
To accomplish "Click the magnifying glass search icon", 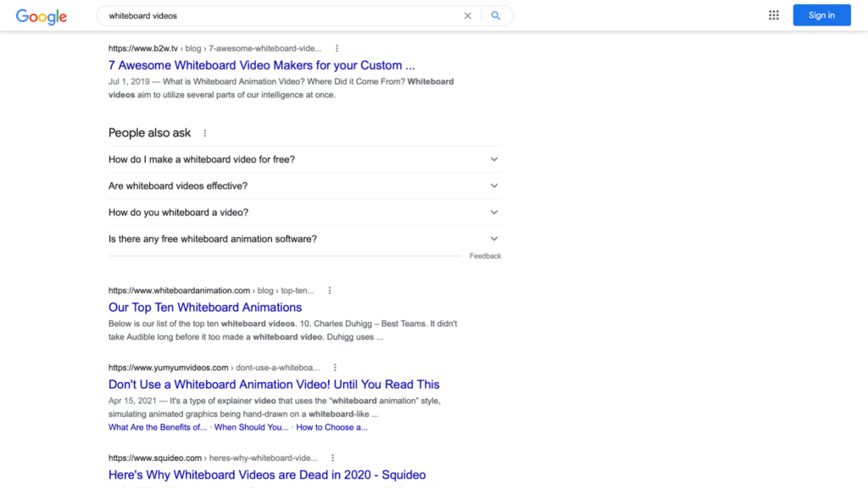I will point(495,15).
